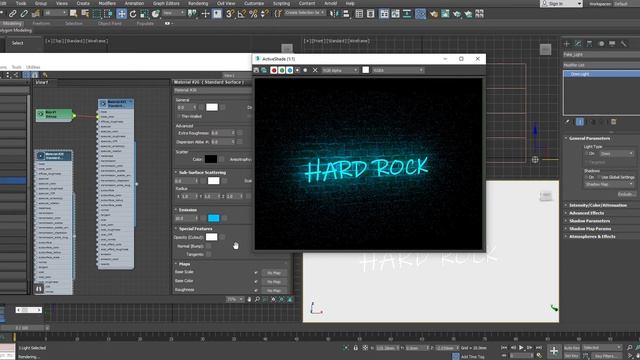Screen dimensions: 640x360
Task: Click the Select and Place tool icon
Action: point(156,14)
